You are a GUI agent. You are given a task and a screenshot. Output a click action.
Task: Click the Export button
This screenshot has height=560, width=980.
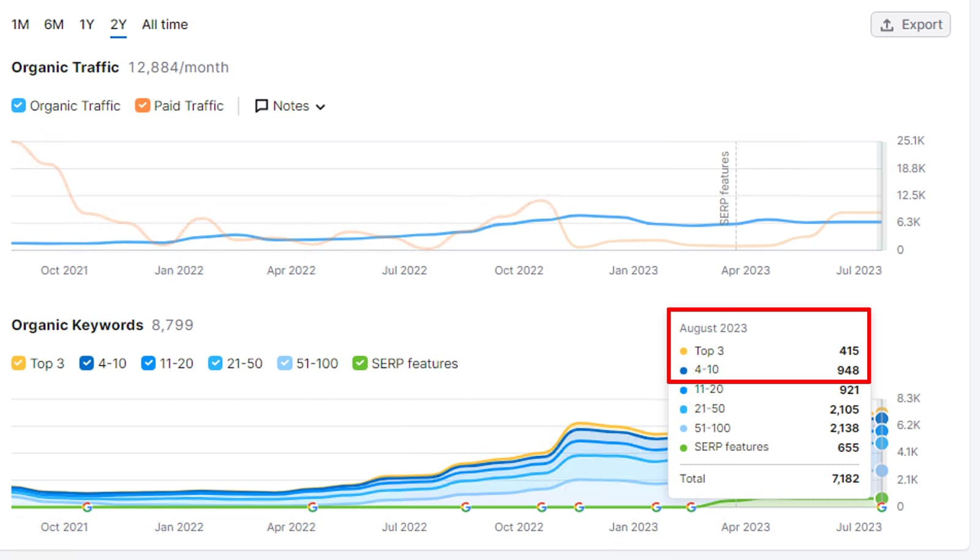coord(911,25)
